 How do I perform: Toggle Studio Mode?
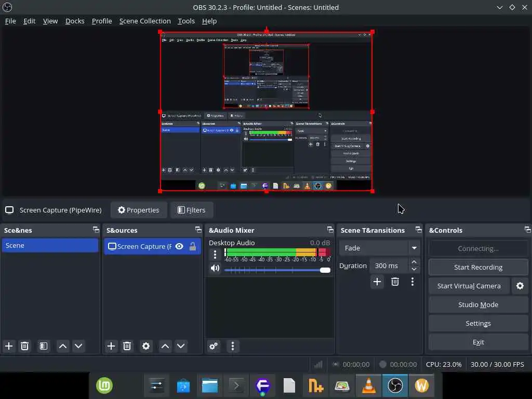[x=478, y=304]
